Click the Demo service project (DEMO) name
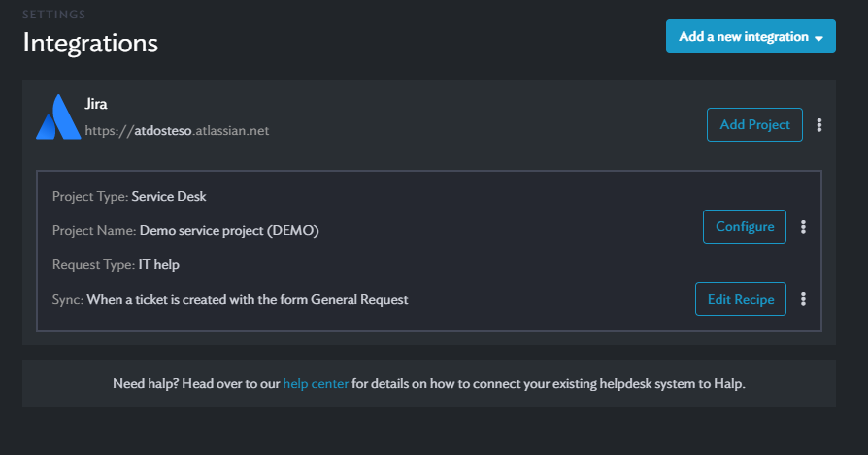This screenshot has width=868, height=455. [229, 231]
